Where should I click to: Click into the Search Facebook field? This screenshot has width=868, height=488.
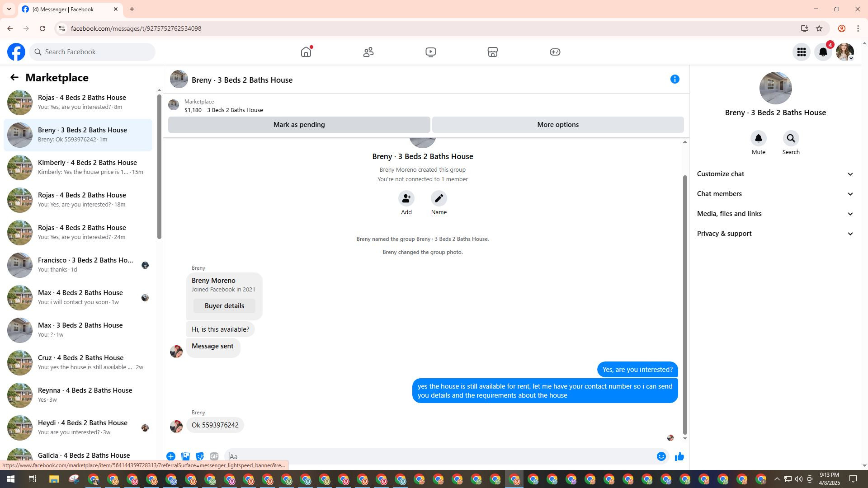[x=95, y=52]
